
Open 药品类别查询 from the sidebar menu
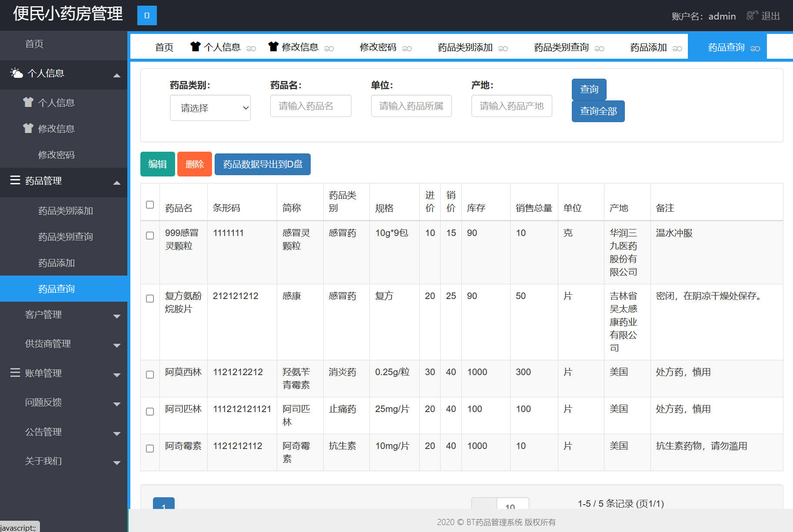click(x=66, y=236)
